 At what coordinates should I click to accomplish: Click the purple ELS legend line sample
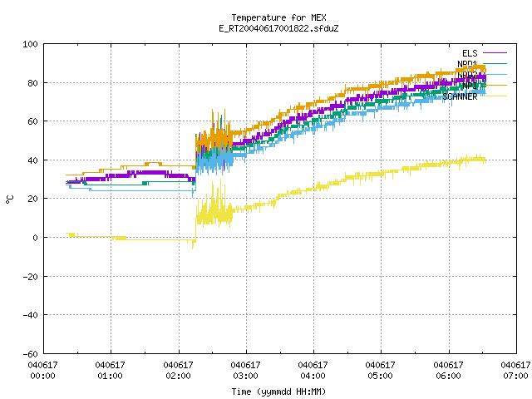point(495,53)
